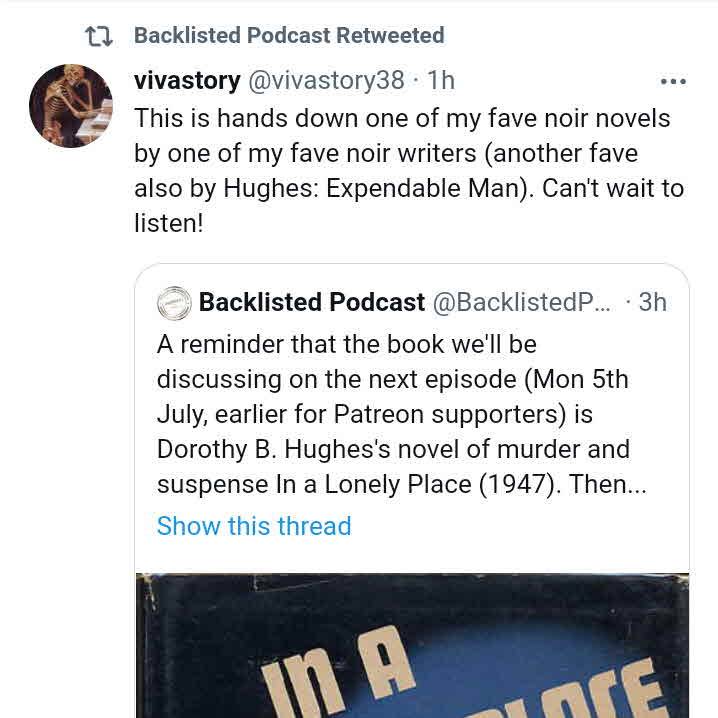Image resolution: width=718 pixels, height=718 pixels.
Task: Open the @vivastory38 handle
Action: [326, 81]
